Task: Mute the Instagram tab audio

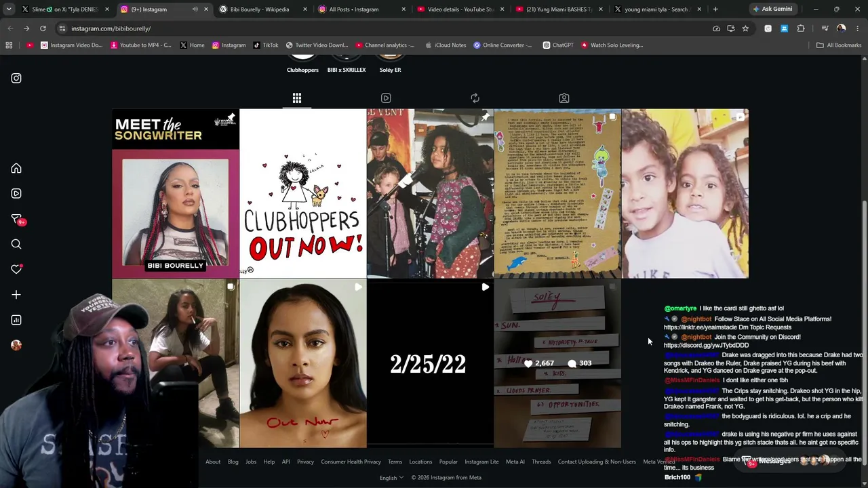Action: [x=195, y=9]
